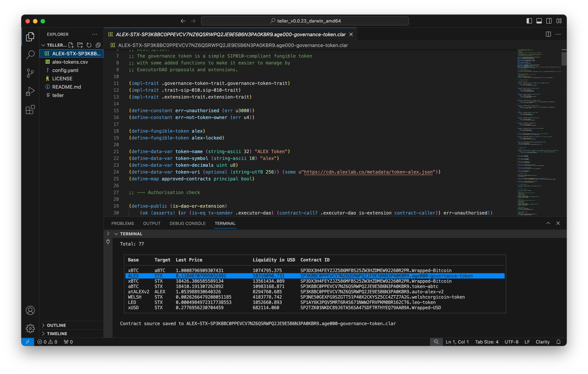Toggle the secondary side bar
588x374 pixels.
[549, 21]
